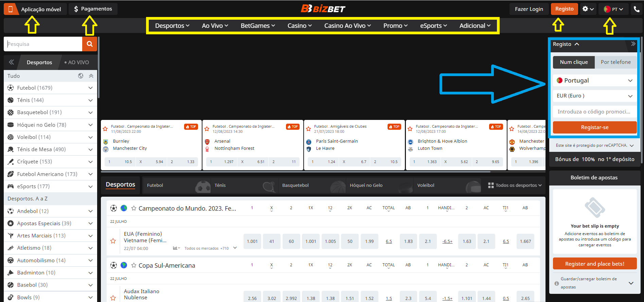Favorite the Arsenal vs Nottingham Forest card

tap(207, 129)
